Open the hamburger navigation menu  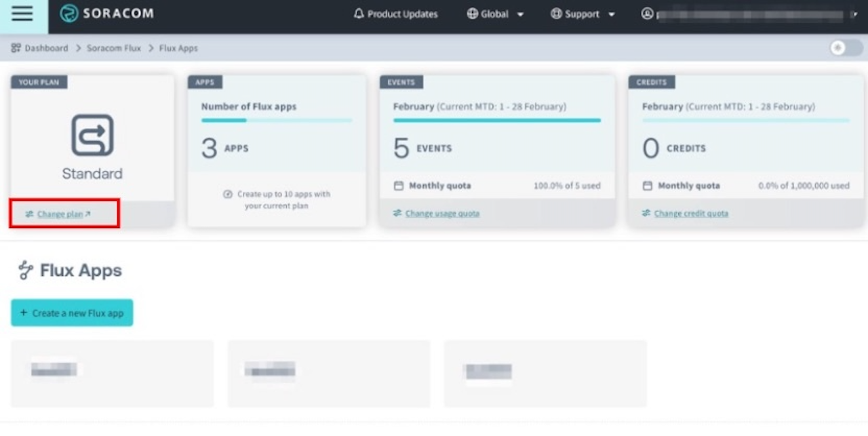pyautogui.click(x=22, y=14)
